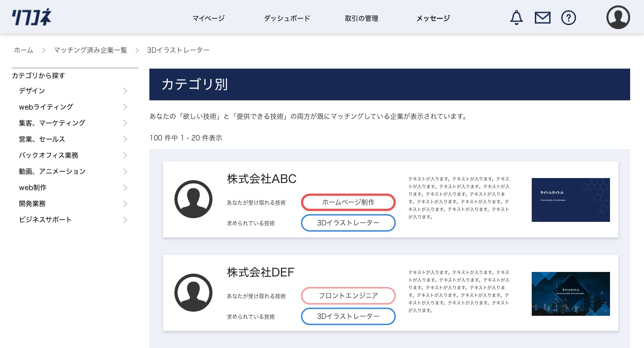
Task: Click the フロントエンジニア skill tag on 株式会社DEF
Action: [348, 296]
